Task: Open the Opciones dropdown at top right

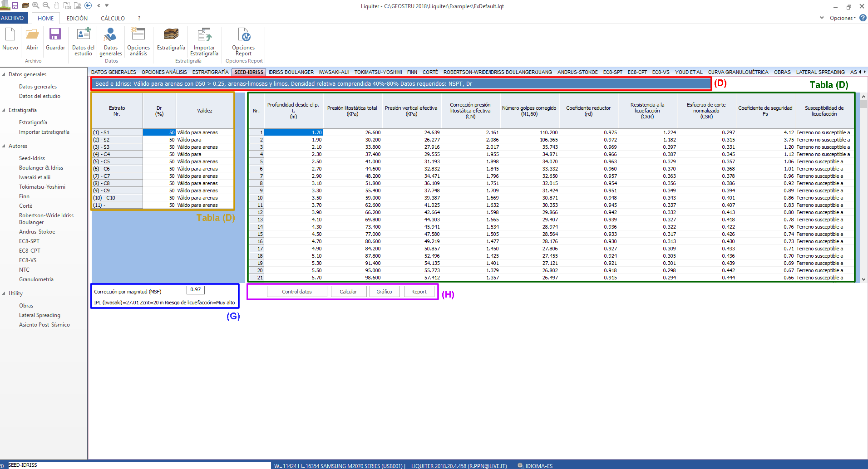Action: (843, 18)
